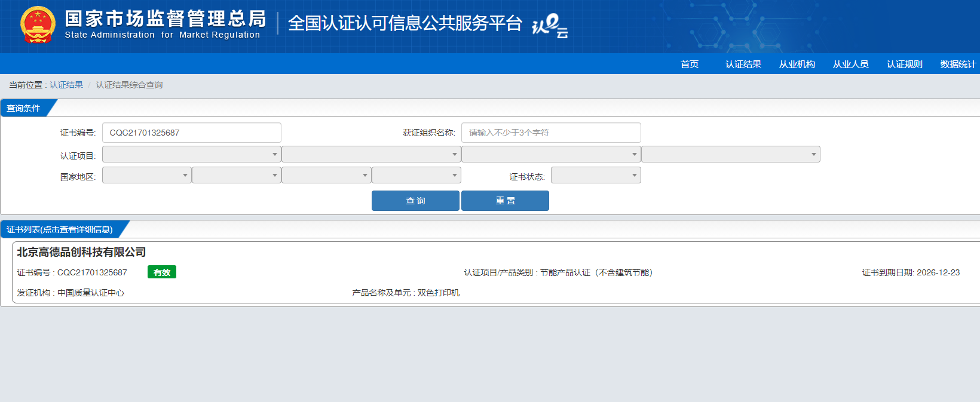This screenshot has width=980, height=402.
Task: Expand the third 认证项目 dropdown
Action: 551,154
